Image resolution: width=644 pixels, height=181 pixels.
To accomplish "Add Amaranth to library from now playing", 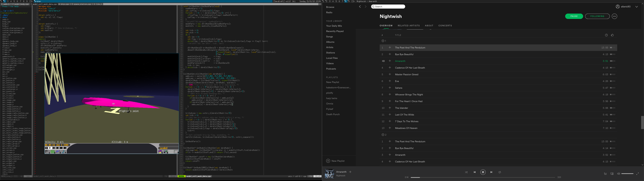I will pos(350,172).
